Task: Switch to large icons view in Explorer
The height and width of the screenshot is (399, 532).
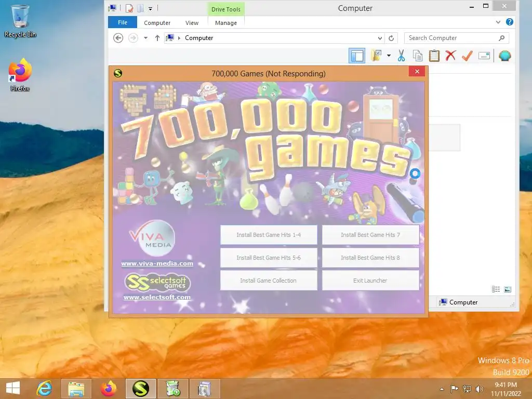Action: click(508, 289)
